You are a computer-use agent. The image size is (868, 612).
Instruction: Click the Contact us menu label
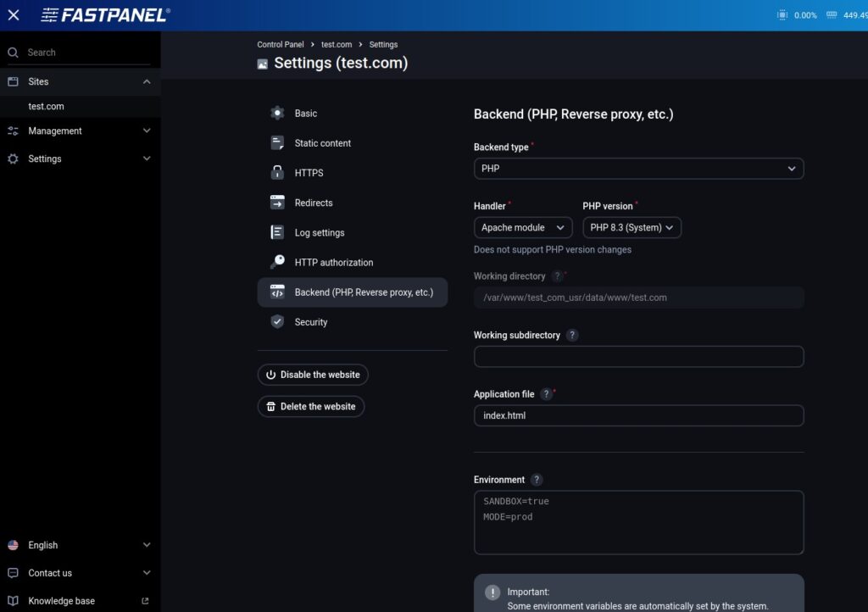(50, 573)
